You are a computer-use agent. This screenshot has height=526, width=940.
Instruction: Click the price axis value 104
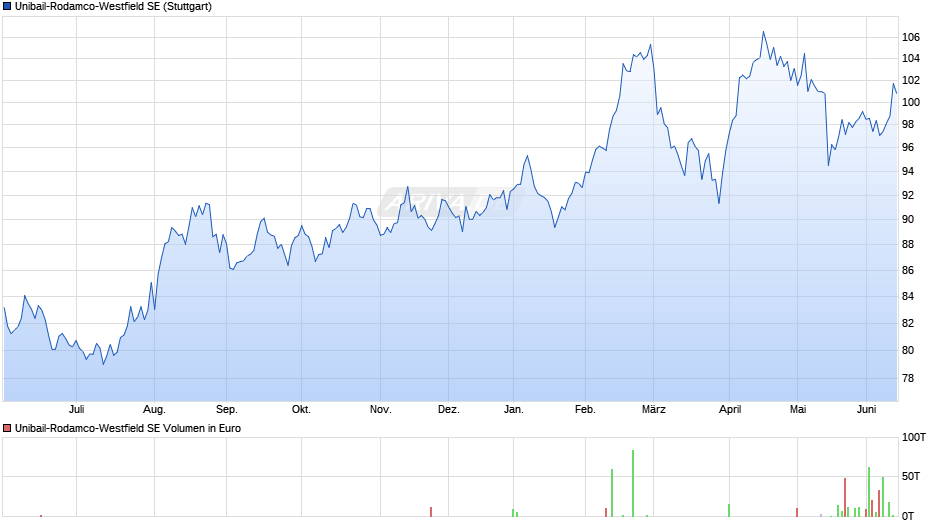(x=911, y=58)
